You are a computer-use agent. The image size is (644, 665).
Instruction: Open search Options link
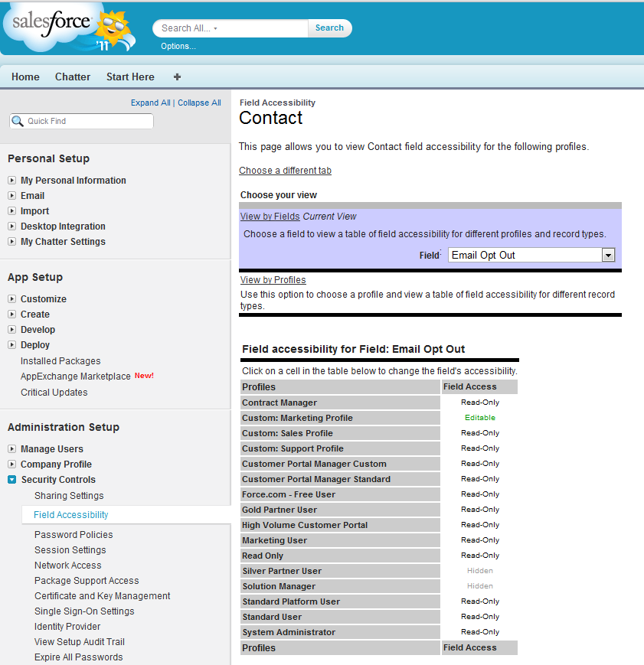click(178, 46)
